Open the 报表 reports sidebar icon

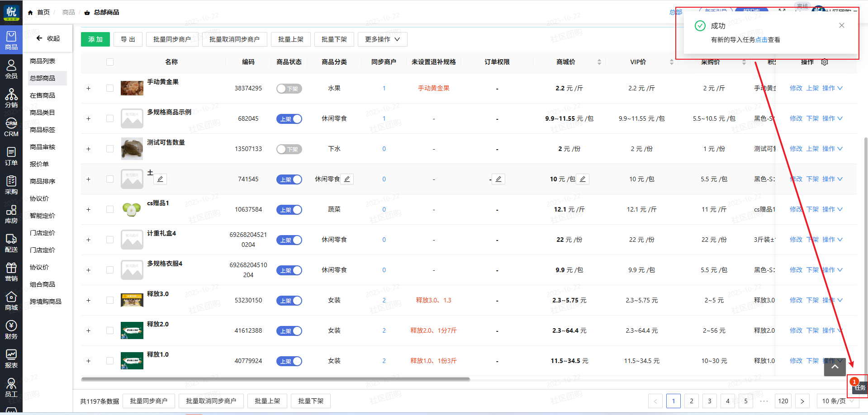coord(11,358)
